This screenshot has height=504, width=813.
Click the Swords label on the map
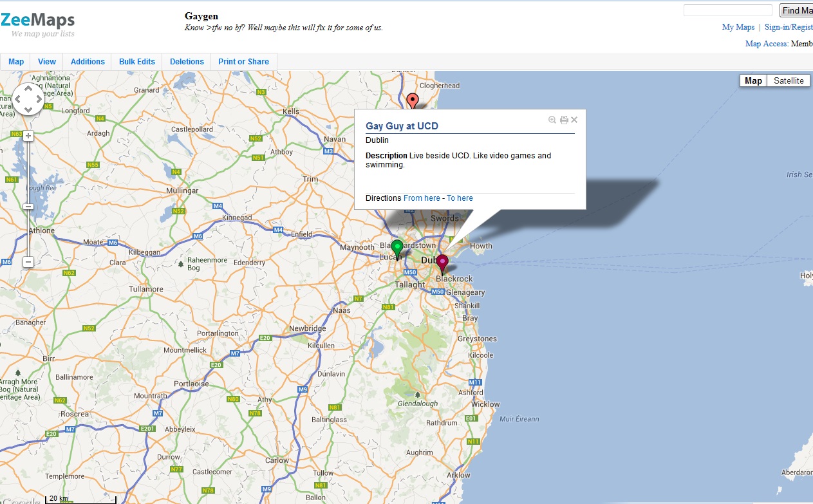(445, 219)
